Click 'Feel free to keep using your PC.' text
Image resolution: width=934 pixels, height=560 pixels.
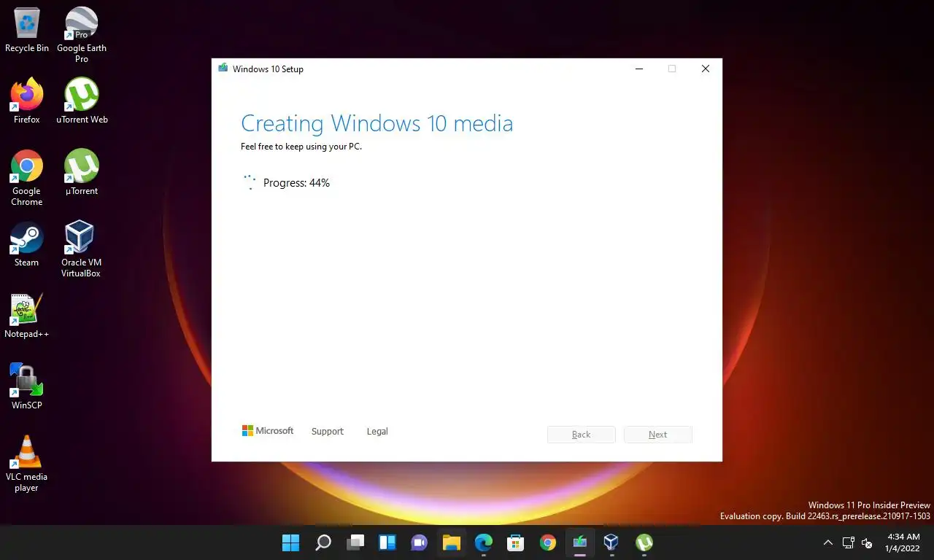coord(301,147)
